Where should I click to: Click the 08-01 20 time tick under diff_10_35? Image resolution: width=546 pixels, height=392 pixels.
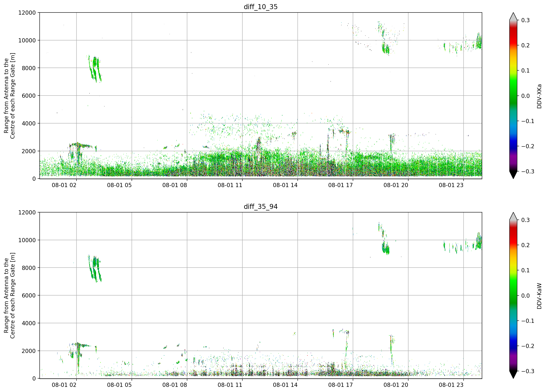point(396,185)
